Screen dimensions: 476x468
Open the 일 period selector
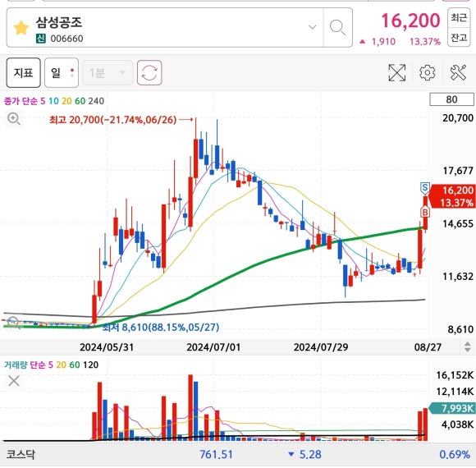coord(62,73)
